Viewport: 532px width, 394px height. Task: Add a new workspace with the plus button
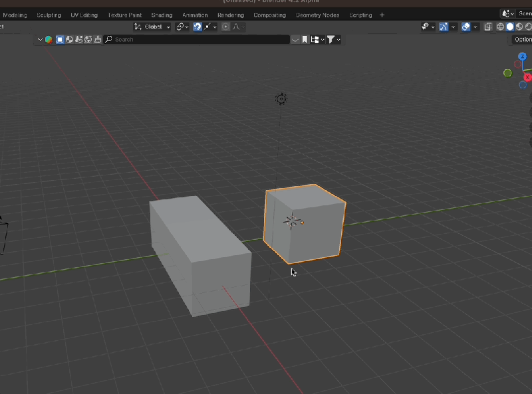(382, 15)
